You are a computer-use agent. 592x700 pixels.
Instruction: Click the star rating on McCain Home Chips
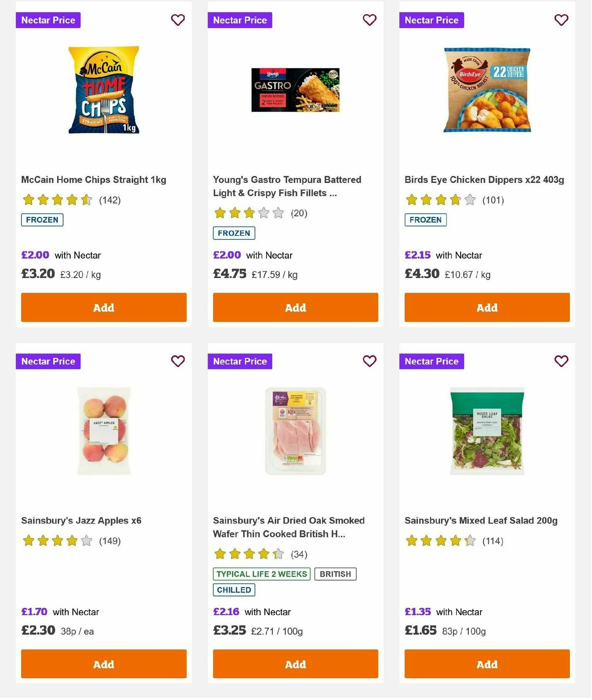[x=57, y=200]
